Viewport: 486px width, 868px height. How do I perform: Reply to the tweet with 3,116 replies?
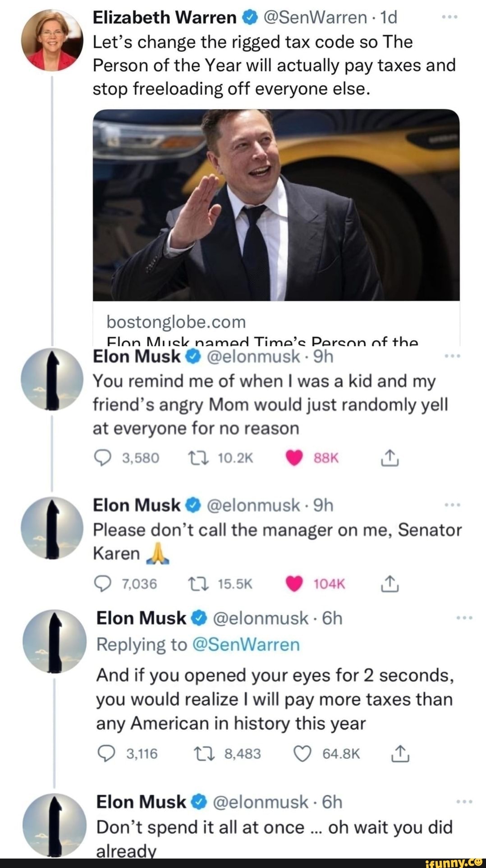pyautogui.click(x=106, y=754)
